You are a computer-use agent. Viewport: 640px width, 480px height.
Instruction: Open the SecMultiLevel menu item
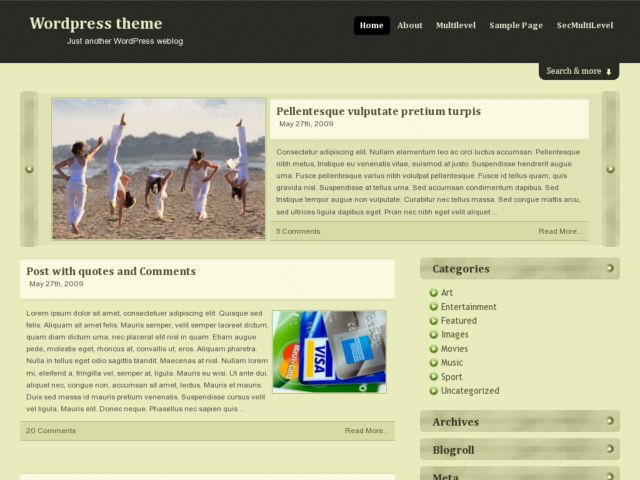(585, 25)
